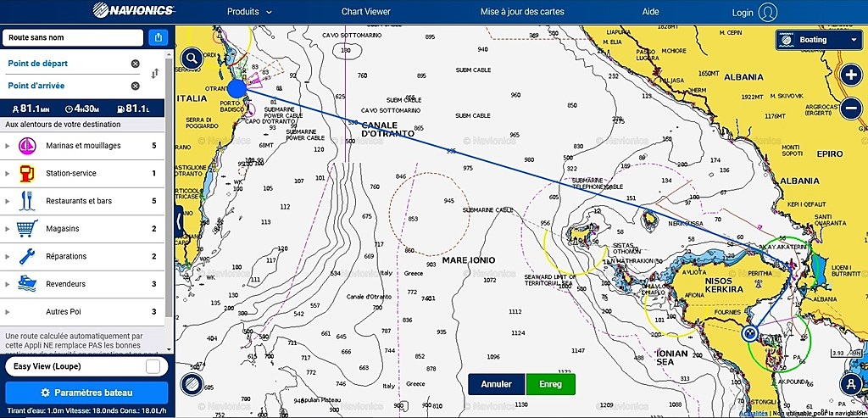Viewport: 868px width, 418px height.
Task: Share the route using the share icon
Action: tap(158, 37)
